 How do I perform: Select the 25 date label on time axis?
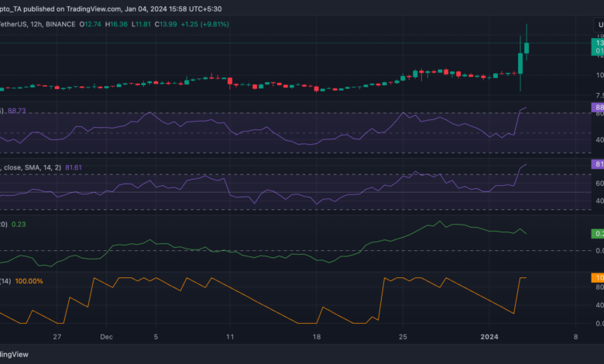pos(402,337)
